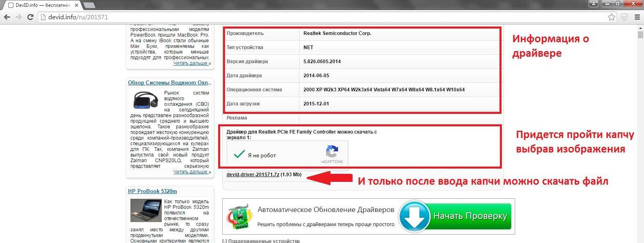
Task: Click the 'Дата драйвера' row label
Action: tap(244, 76)
